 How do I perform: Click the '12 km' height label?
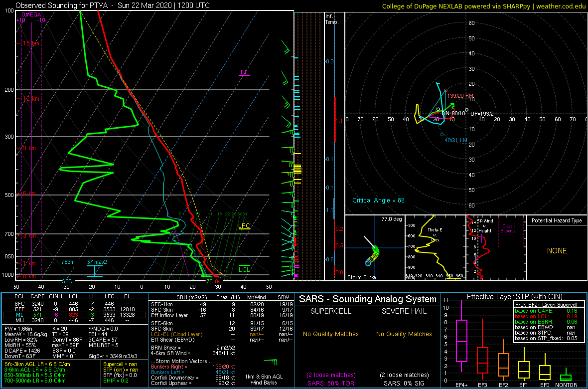pos(31,99)
